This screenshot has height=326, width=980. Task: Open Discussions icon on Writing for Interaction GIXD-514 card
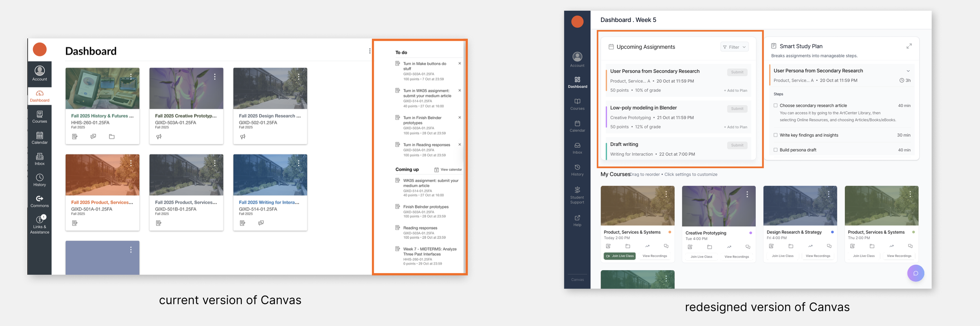tap(261, 223)
